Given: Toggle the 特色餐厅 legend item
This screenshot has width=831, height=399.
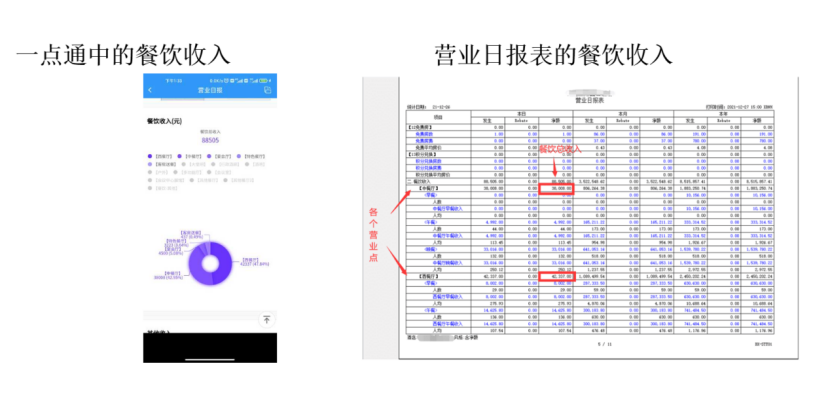Looking at the screenshot, I should (x=250, y=157).
